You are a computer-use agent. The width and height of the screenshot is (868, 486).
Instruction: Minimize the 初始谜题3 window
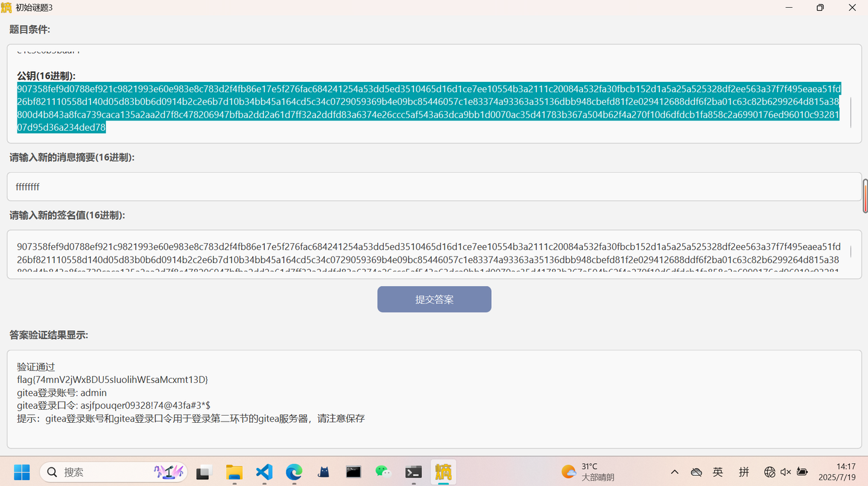(x=790, y=8)
